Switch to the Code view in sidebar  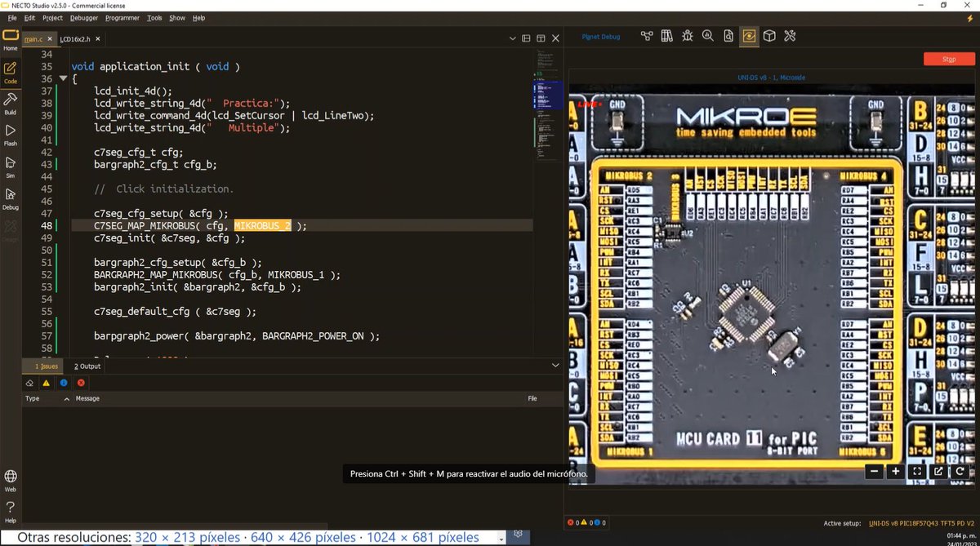click(x=10, y=73)
